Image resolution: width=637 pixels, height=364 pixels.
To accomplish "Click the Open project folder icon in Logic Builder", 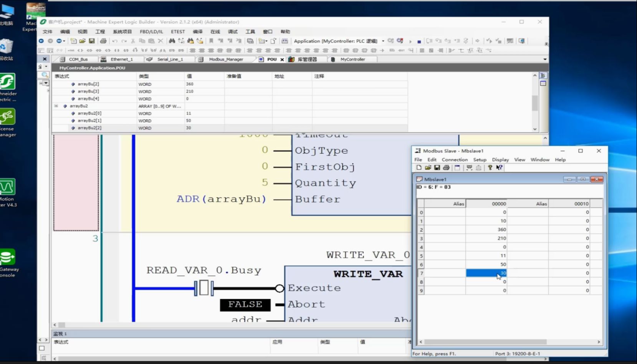I will coord(82,41).
